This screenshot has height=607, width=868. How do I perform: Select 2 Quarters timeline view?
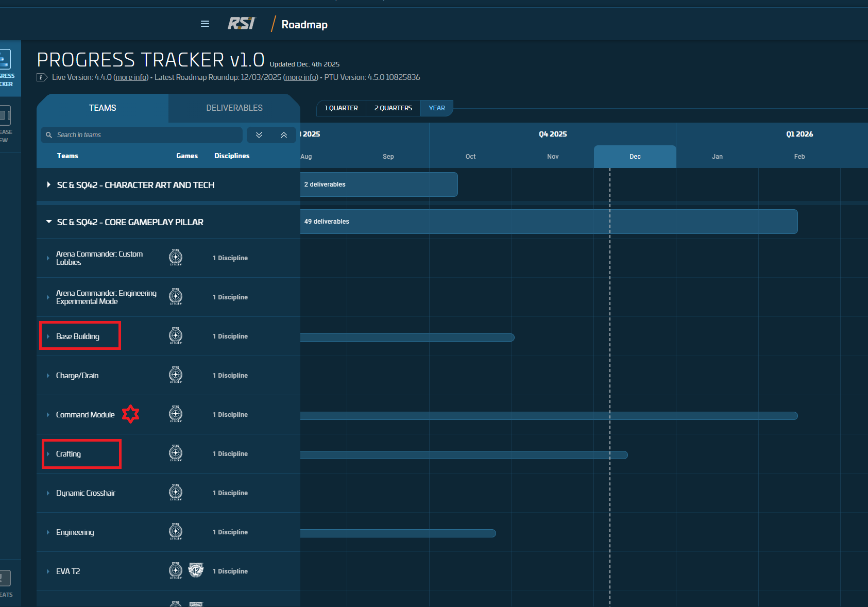pyautogui.click(x=393, y=108)
